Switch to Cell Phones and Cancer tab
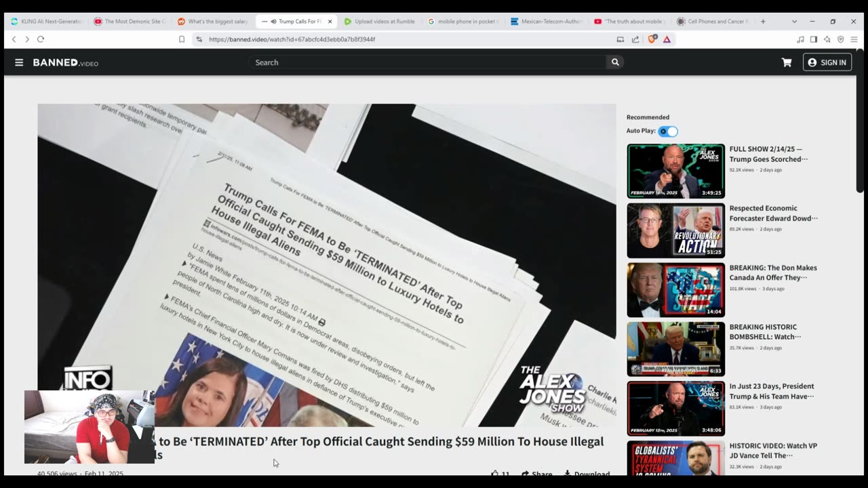The width and height of the screenshot is (868, 488). (x=713, y=21)
